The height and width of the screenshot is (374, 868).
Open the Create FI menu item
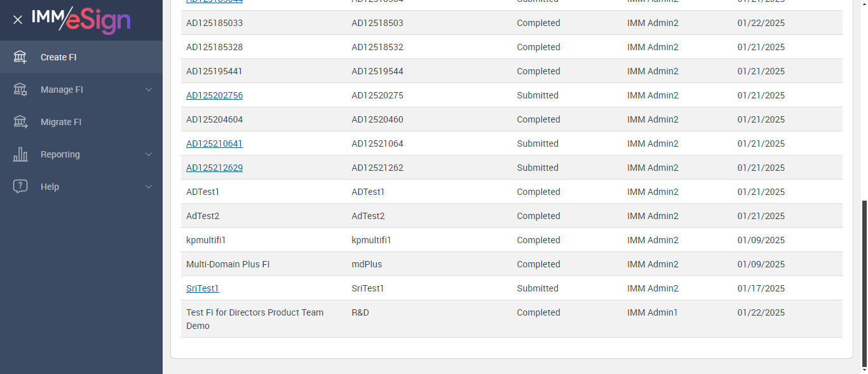tap(58, 57)
